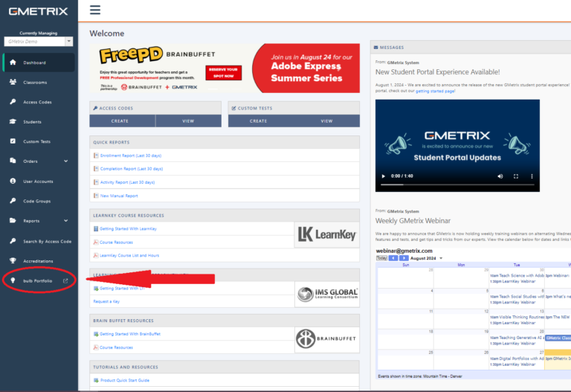Play the Student Portal Updates video

click(384, 176)
